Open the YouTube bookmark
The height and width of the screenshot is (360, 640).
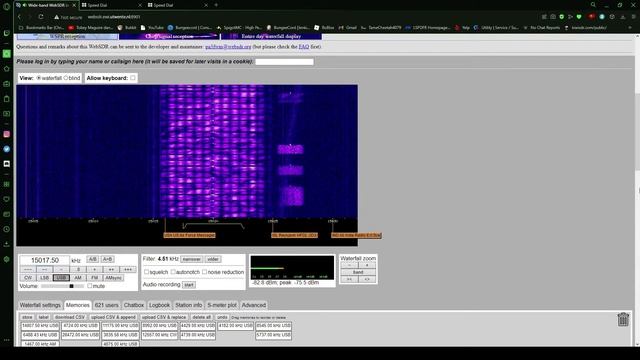point(152,28)
